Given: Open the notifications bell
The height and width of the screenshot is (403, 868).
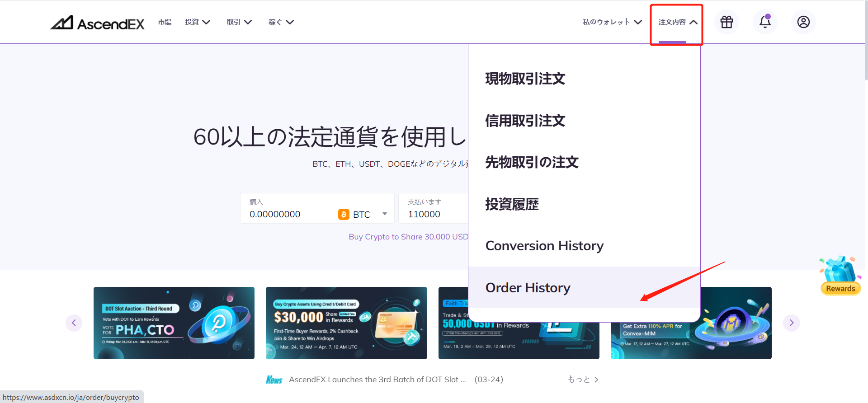Looking at the screenshot, I should point(765,22).
